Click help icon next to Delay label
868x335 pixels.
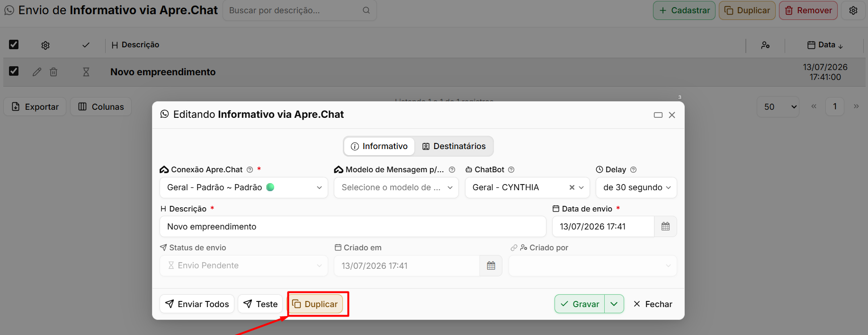(x=633, y=169)
